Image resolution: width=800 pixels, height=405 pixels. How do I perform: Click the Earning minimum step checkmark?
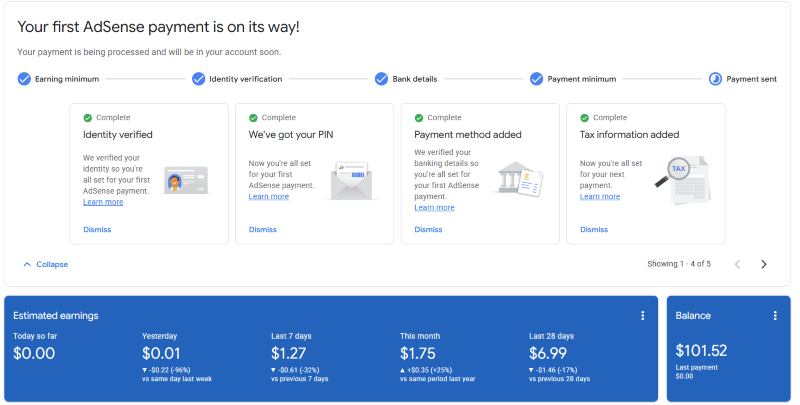click(24, 79)
